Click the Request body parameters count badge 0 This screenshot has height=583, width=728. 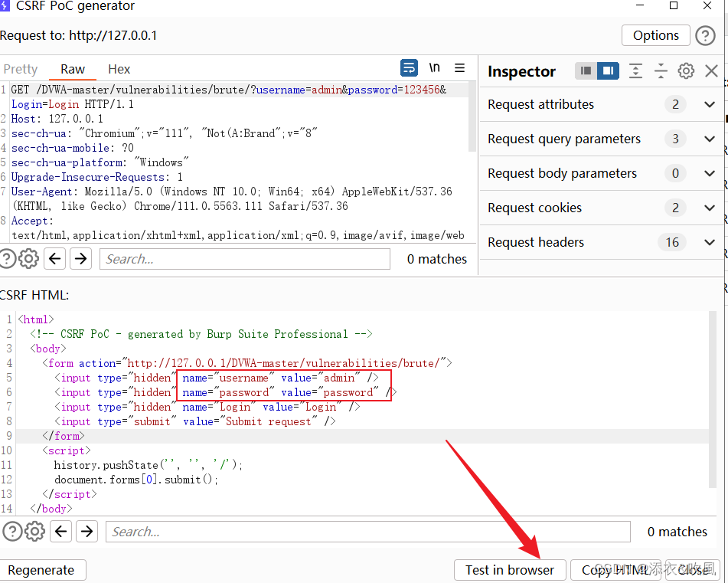[x=675, y=173]
